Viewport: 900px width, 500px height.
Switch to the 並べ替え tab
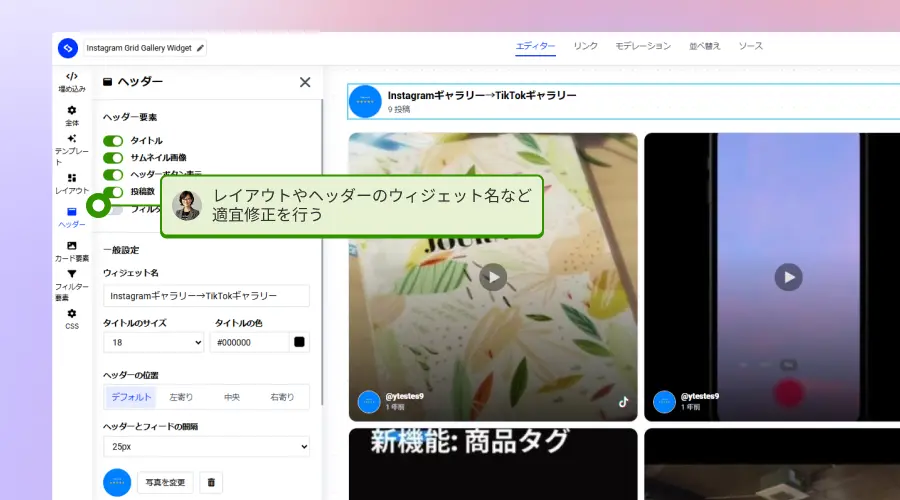point(704,46)
